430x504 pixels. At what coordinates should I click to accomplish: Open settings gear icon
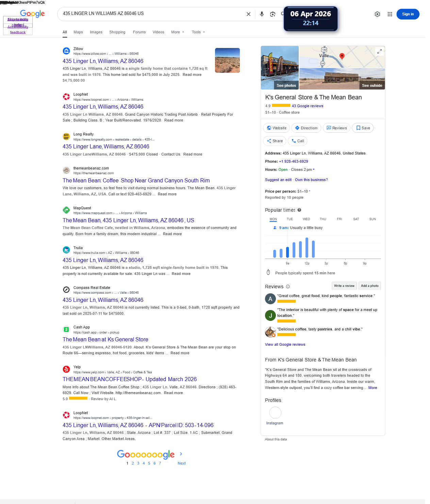(x=377, y=14)
